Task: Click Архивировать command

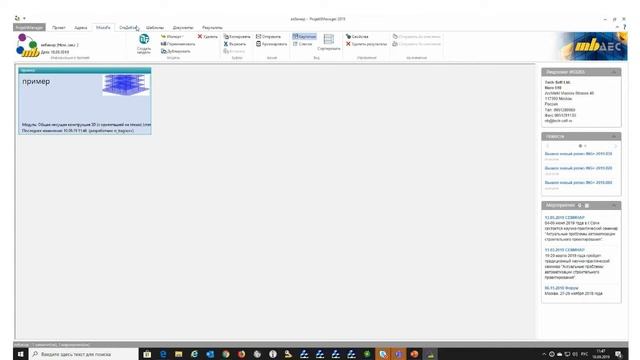Action: click(271, 44)
